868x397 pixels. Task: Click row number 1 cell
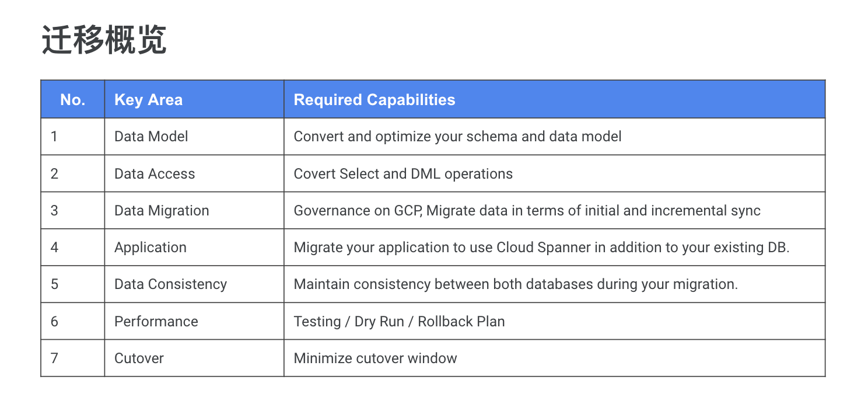click(x=73, y=137)
